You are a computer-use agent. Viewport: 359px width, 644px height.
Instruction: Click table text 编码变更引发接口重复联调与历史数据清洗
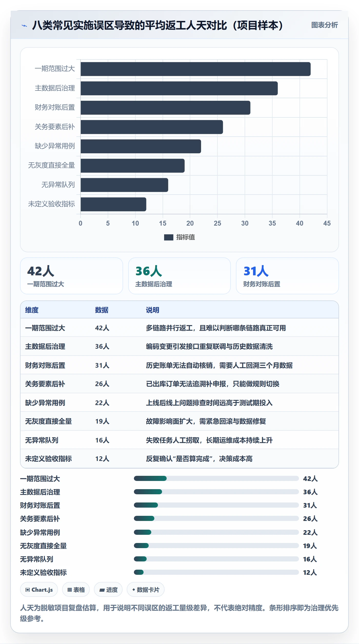[x=209, y=346]
